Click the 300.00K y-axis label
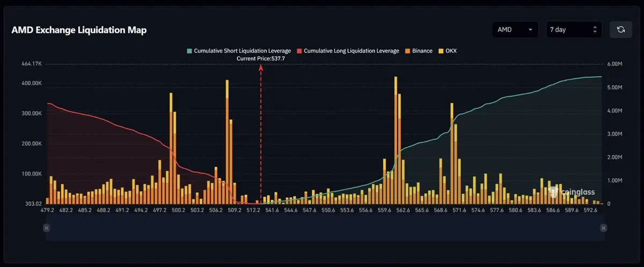The width and height of the screenshot is (644, 267). pos(32,113)
